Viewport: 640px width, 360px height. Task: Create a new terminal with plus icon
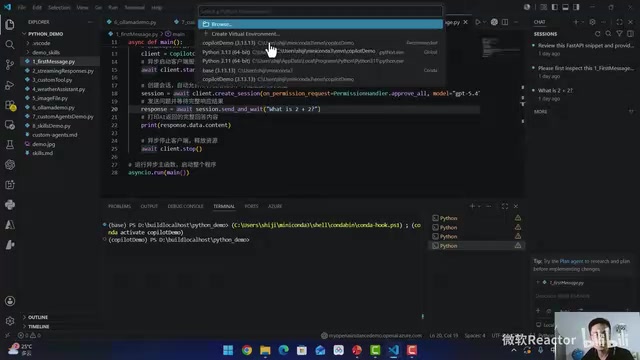472,206
